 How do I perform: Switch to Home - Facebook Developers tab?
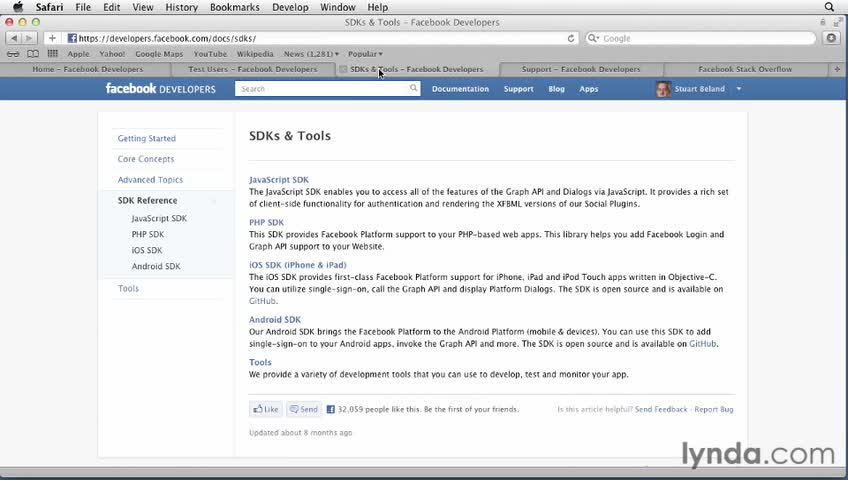(x=88, y=69)
